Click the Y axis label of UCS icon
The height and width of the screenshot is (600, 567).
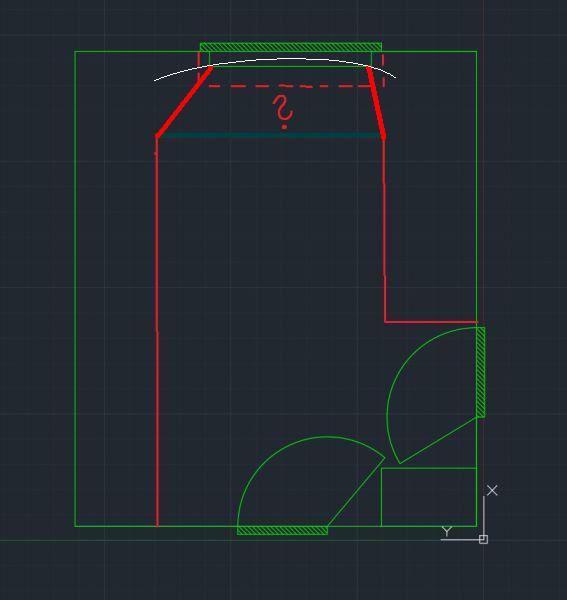click(x=447, y=531)
